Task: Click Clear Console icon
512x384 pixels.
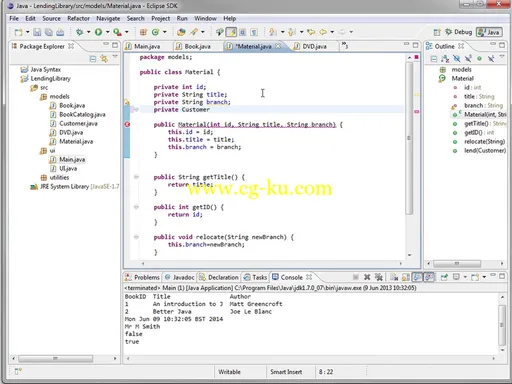Action: coord(394,277)
